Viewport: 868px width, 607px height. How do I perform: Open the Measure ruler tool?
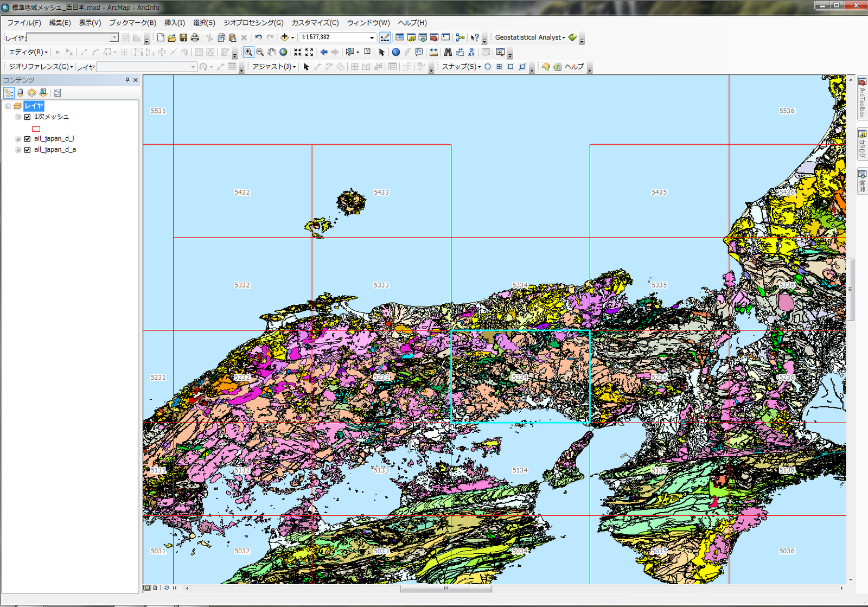click(x=433, y=52)
